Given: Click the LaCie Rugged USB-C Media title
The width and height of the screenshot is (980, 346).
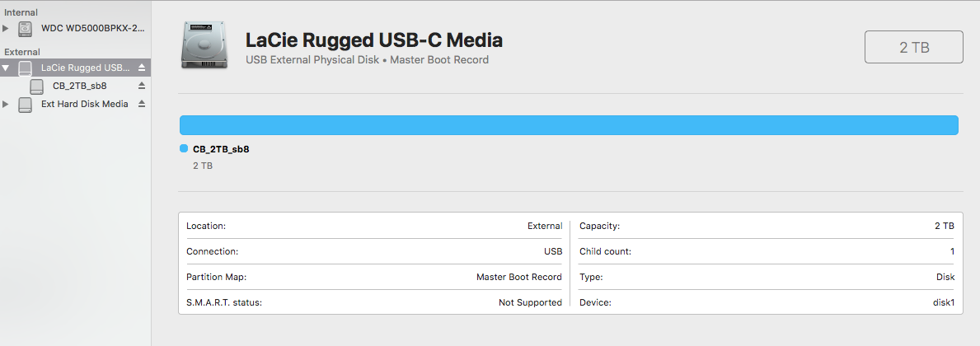Looking at the screenshot, I should [x=374, y=40].
